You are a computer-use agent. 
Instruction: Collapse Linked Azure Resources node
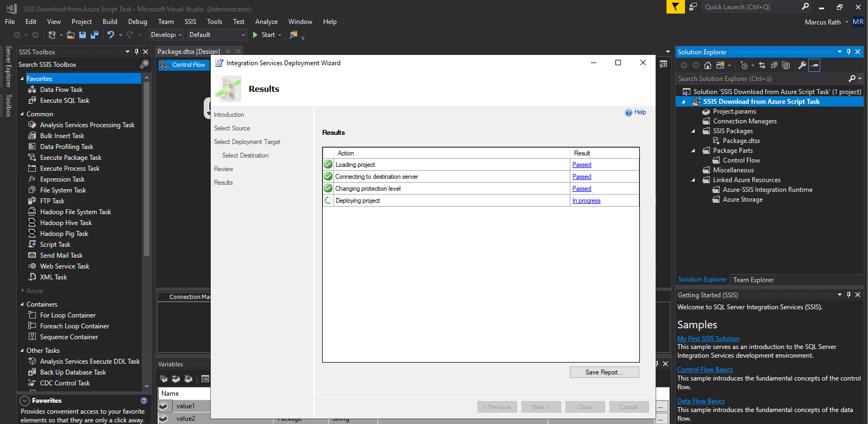[x=693, y=180]
